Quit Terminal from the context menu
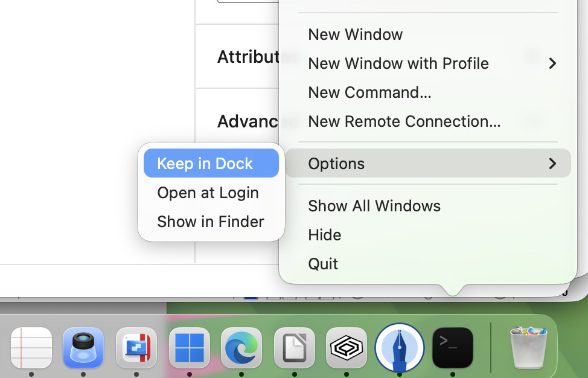 [x=323, y=263]
